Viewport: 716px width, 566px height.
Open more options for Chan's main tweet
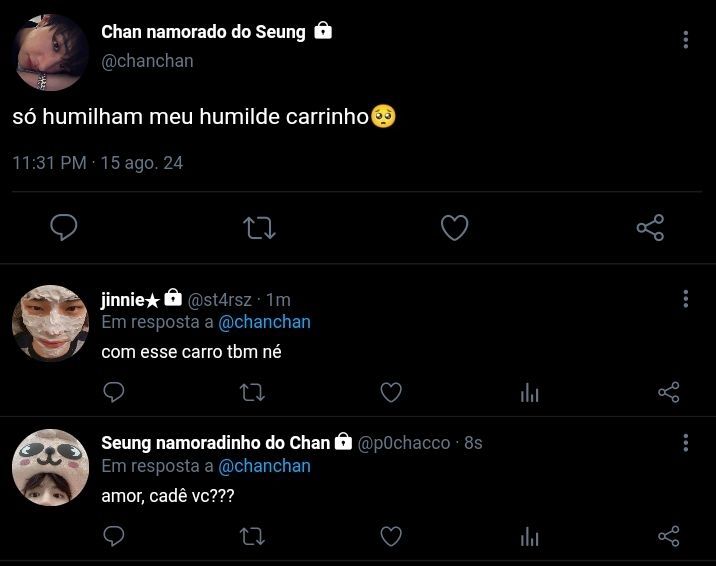[685, 40]
